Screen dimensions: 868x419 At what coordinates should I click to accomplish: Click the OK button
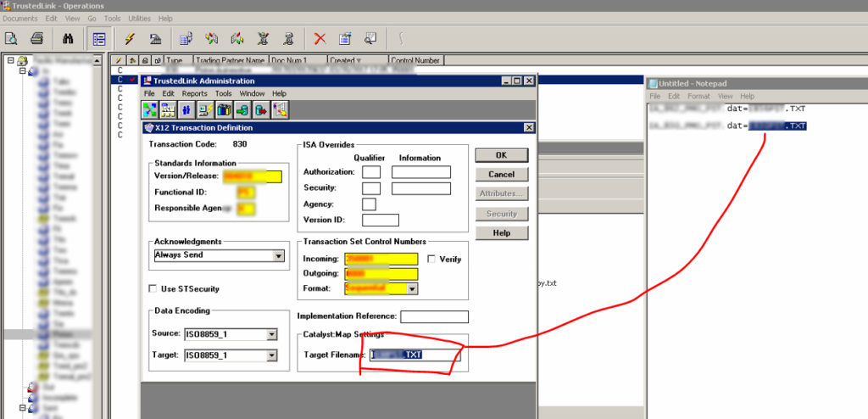501,155
